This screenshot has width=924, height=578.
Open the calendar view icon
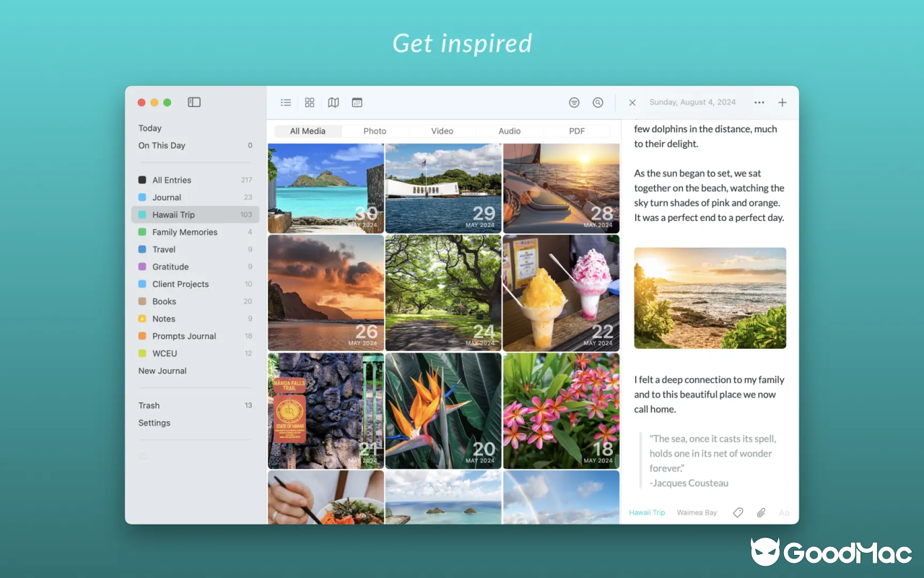pyautogui.click(x=357, y=103)
